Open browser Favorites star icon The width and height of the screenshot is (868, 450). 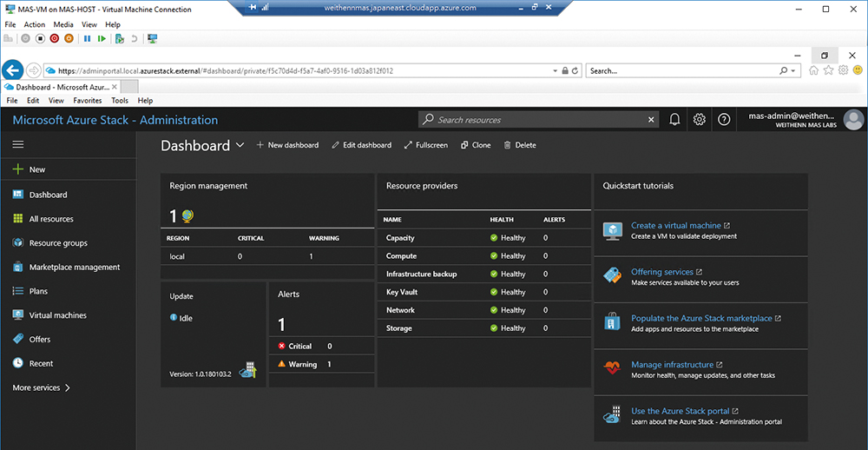click(x=828, y=70)
